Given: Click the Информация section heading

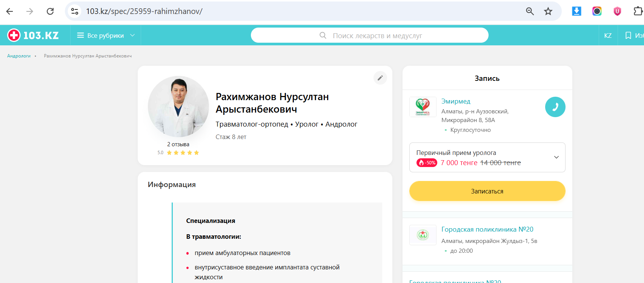Looking at the screenshot, I should tap(172, 185).
